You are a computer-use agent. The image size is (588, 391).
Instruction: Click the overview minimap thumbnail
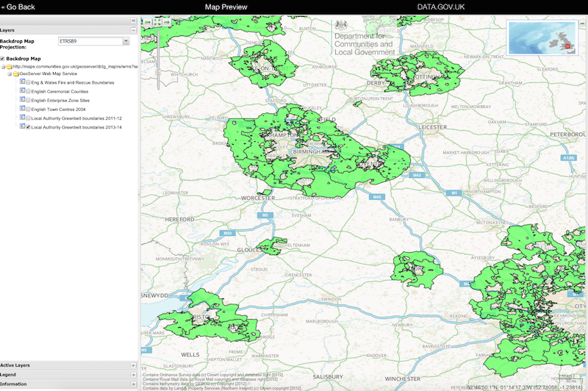542,37
